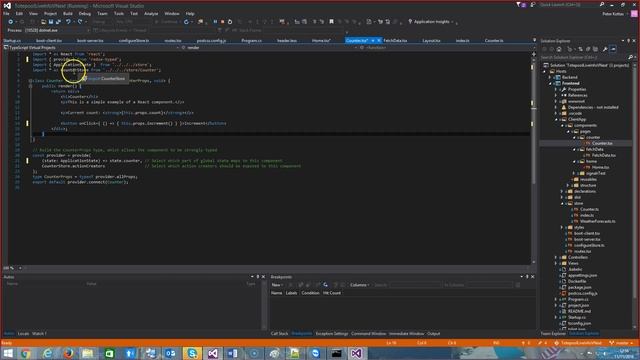The image size is (640, 360).
Task: Switch to the FetchData.tsx editor tab
Action: coord(395,41)
